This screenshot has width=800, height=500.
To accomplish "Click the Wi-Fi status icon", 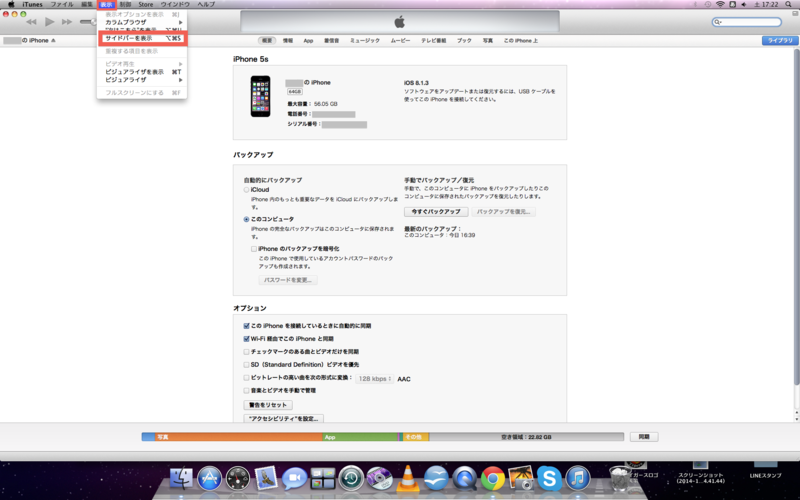I will pos(720,4).
